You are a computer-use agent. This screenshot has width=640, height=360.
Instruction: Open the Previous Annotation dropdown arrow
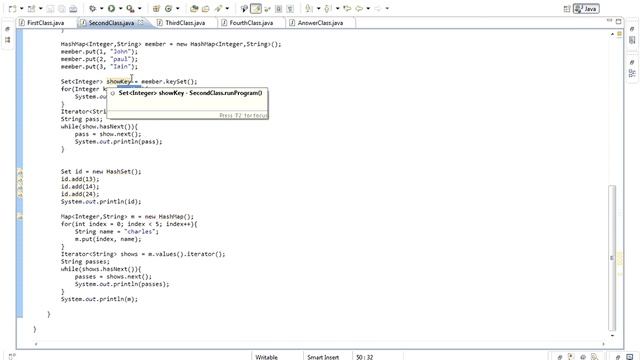tap(338, 9)
